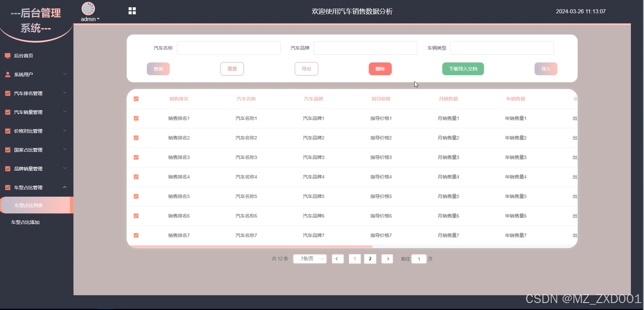
Task: Click the 销售排名 column header
Action: tap(179, 99)
